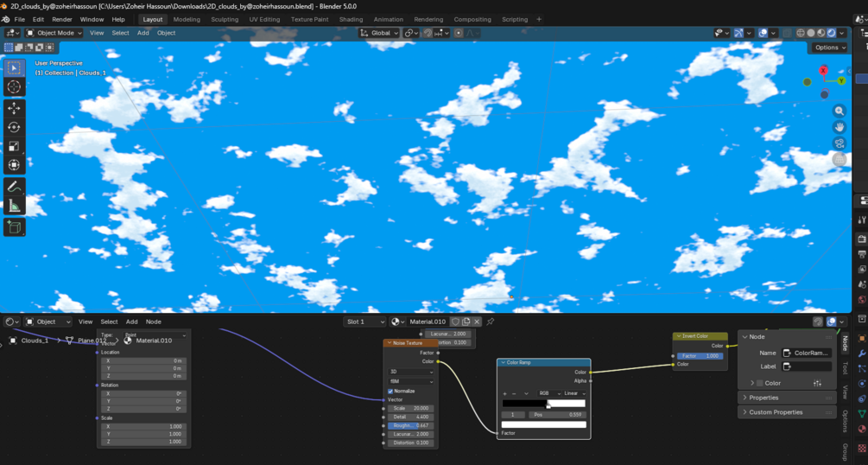The height and width of the screenshot is (465, 868).
Task: Toggle X-ray mode
Action: pos(787,33)
